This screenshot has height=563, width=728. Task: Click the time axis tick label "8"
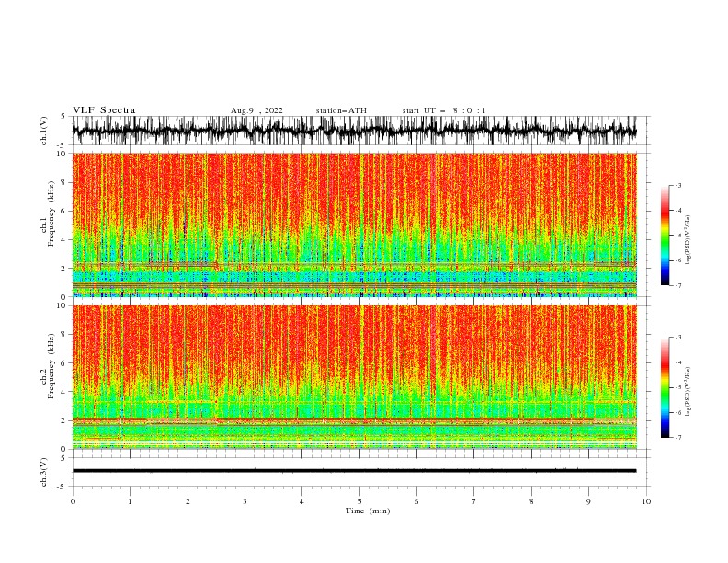click(531, 501)
